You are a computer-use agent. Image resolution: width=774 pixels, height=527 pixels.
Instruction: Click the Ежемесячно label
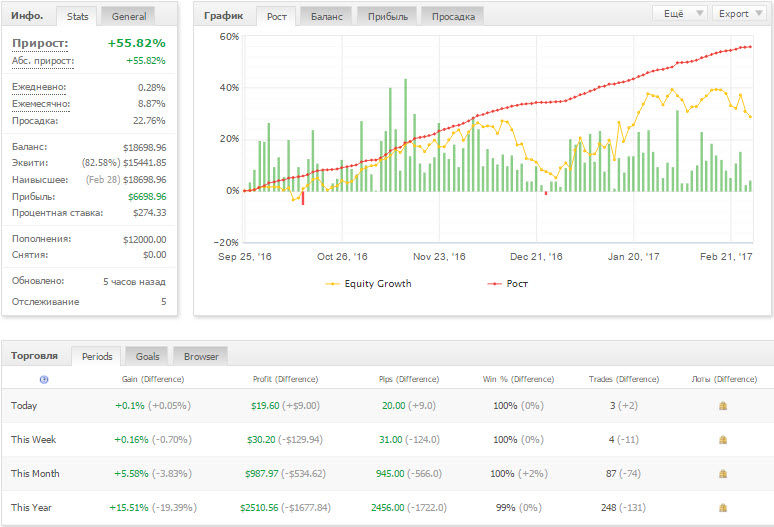pyautogui.click(x=41, y=104)
